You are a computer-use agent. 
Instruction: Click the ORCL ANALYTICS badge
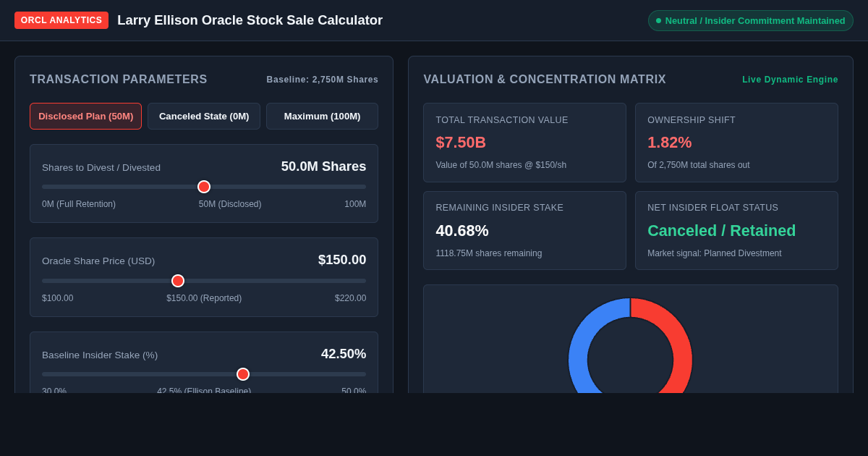coord(61,20)
